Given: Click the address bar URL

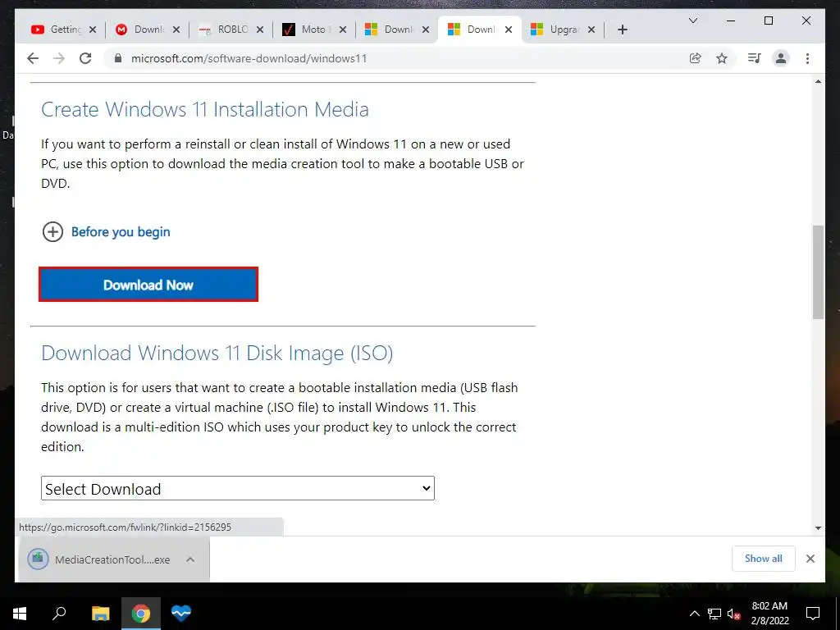Looking at the screenshot, I should coord(249,58).
